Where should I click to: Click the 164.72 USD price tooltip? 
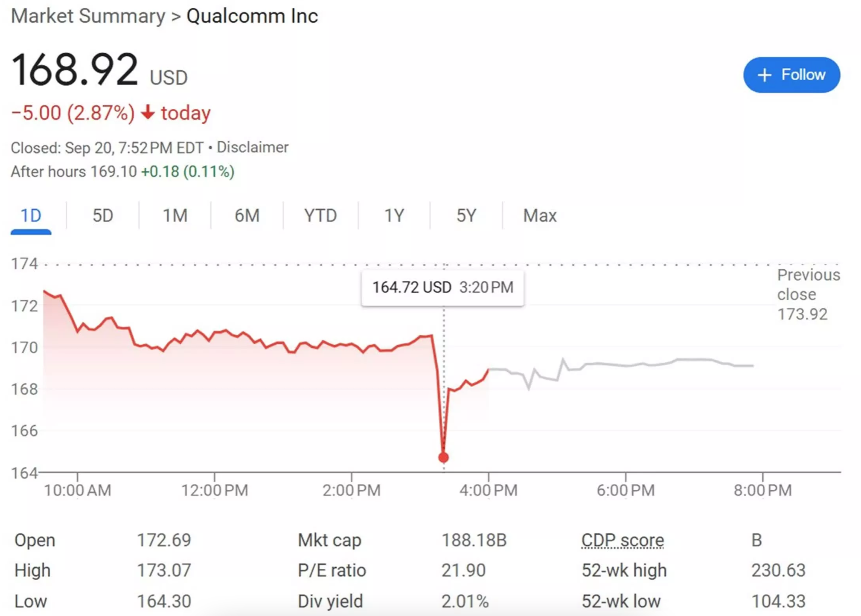(x=442, y=288)
